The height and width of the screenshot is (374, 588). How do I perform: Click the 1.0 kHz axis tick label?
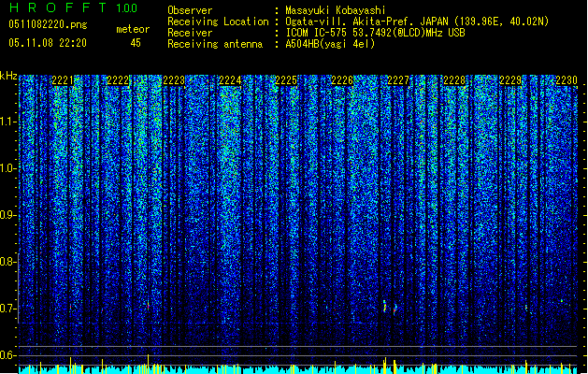(8, 168)
